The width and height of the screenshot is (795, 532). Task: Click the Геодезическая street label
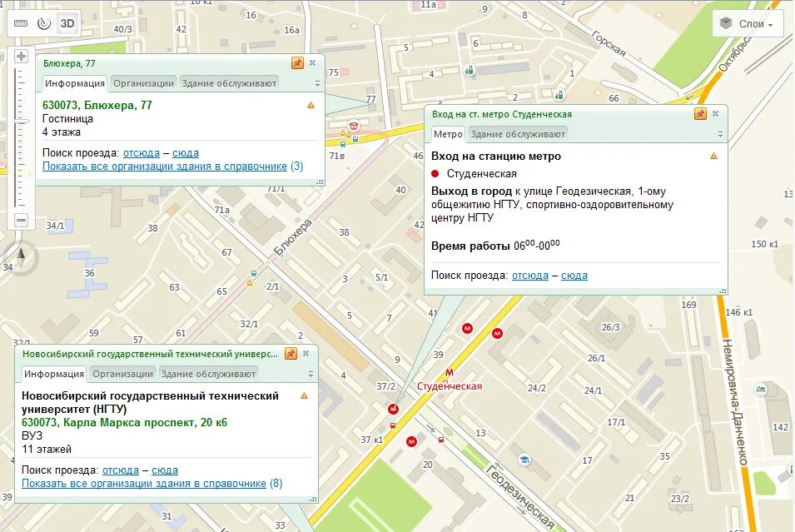coord(521,496)
